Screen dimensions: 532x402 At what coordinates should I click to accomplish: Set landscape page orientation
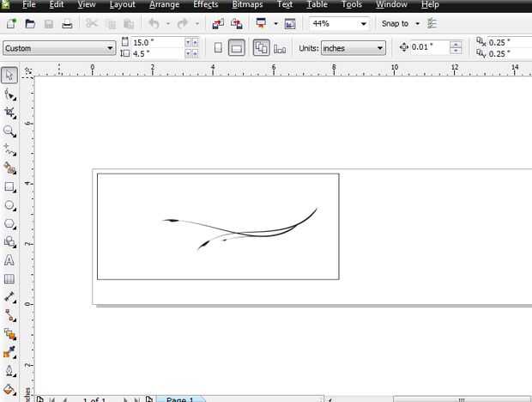point(237,47)
